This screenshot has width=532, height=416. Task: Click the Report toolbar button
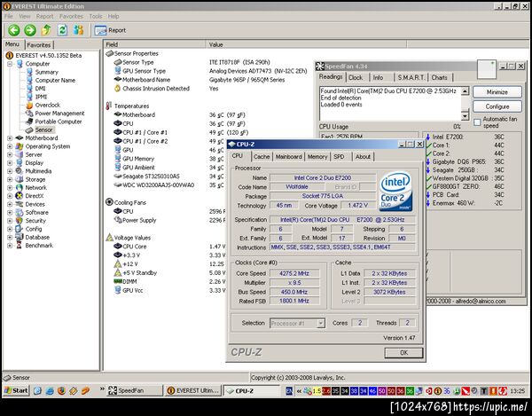[109, 29]
